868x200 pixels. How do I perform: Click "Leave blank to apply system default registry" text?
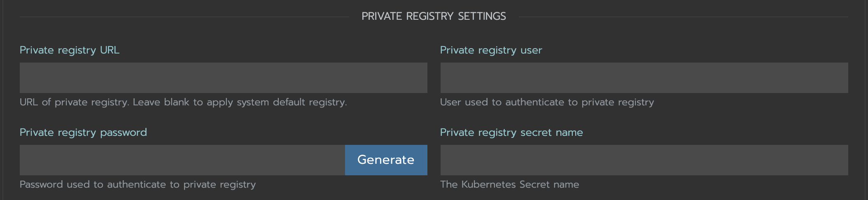(x=240, y=102)
